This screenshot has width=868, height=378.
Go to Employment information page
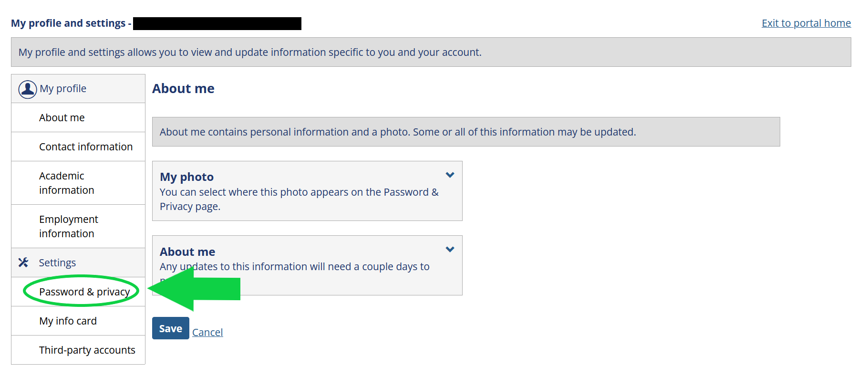[78, 226]
